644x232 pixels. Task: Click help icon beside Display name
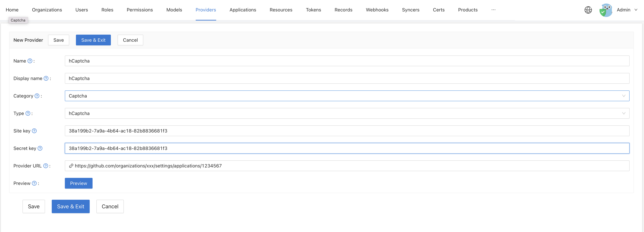pyautogui.click(x=46, y=78)
